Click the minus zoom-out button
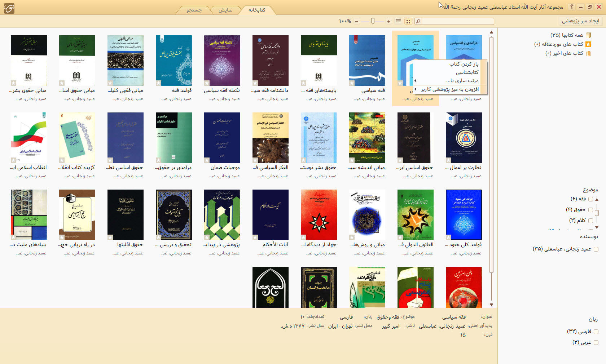 [x=357, y=22]
